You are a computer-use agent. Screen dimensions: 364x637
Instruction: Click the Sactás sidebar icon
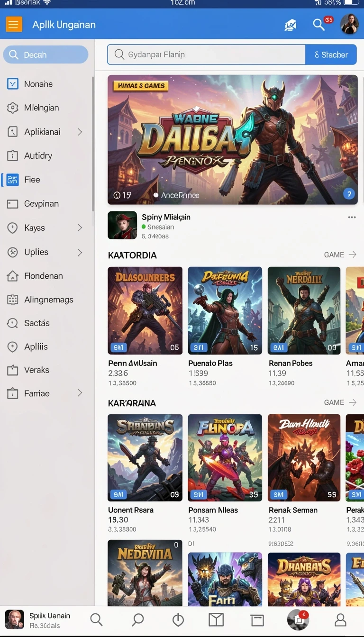click(x=13, y=323)
